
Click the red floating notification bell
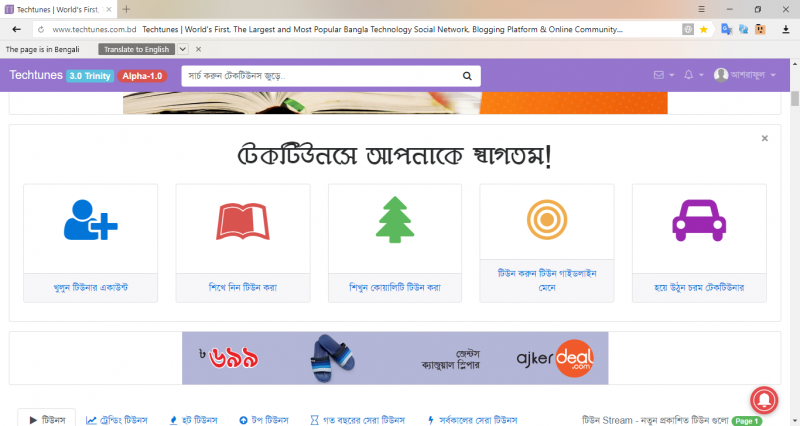point(764,400)
